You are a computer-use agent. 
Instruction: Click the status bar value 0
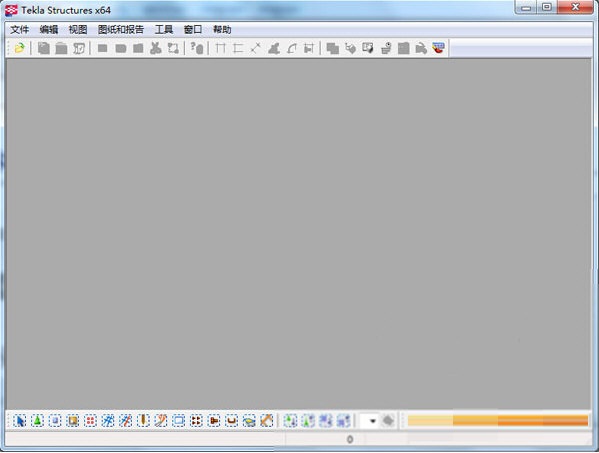click(x=350, y=440)
